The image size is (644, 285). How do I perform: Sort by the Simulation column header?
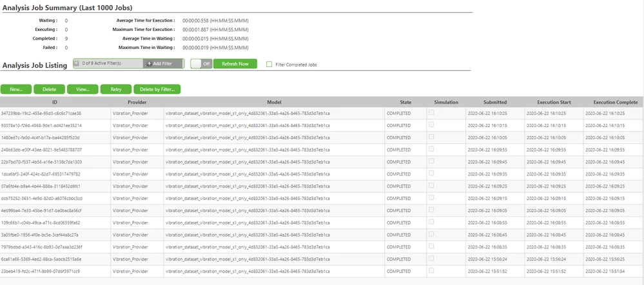pyautogui.click(x=446, y=103)
